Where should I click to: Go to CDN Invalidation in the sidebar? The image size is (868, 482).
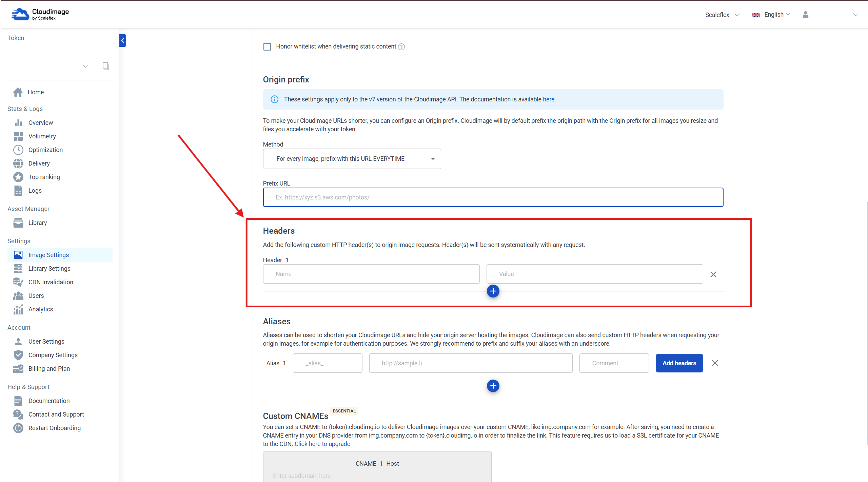tap(51, 282)
